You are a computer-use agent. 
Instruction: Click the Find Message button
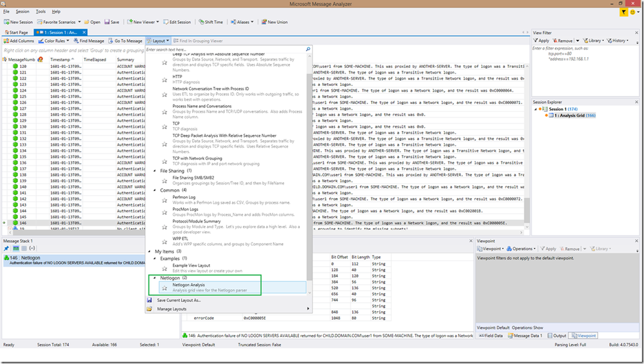click(x=89, y=41)
